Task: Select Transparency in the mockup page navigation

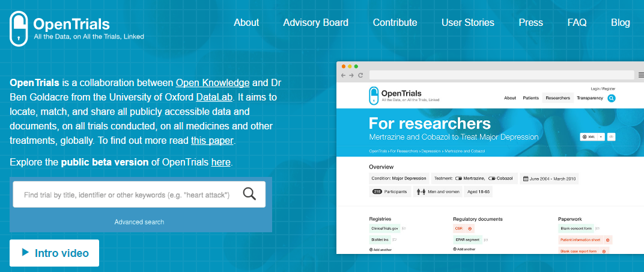Action: click(590, 98)
